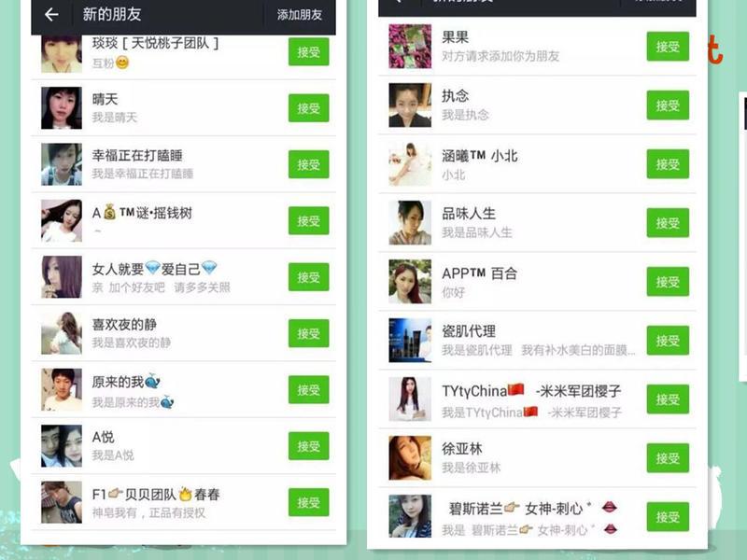Tap the back arrow in the left header

coord(51,15)
